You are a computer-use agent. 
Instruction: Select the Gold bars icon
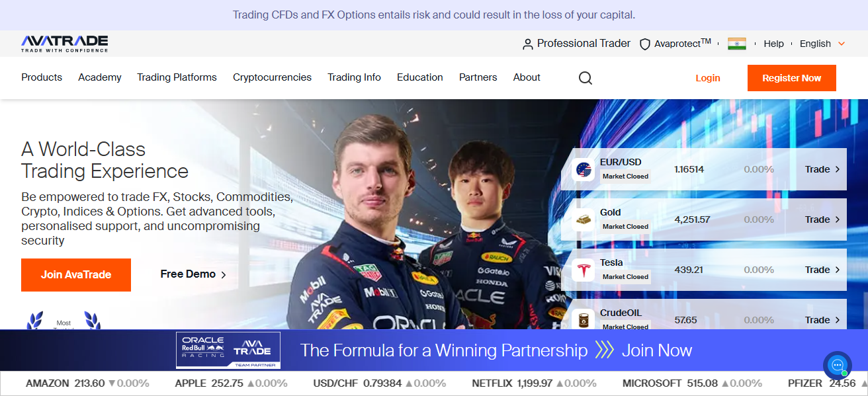(x=583, y=220)
